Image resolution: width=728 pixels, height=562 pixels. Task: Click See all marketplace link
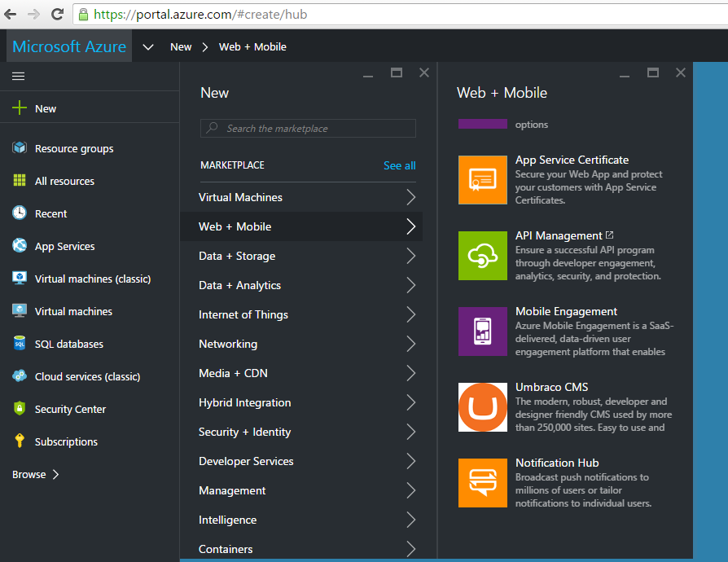399,165
